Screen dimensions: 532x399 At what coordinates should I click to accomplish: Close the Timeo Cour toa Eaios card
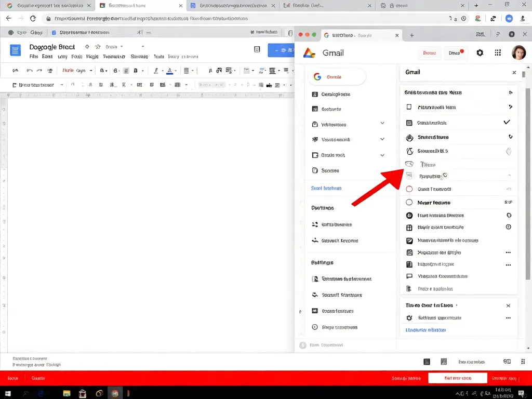(508, 305)
